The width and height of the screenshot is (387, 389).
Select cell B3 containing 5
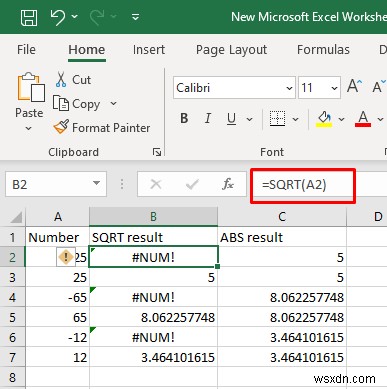point(153,277)
